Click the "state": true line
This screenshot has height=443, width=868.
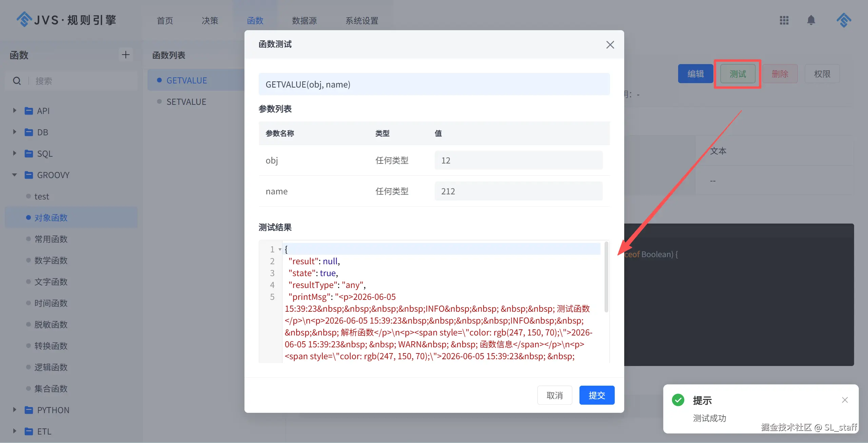click(313, 273)
